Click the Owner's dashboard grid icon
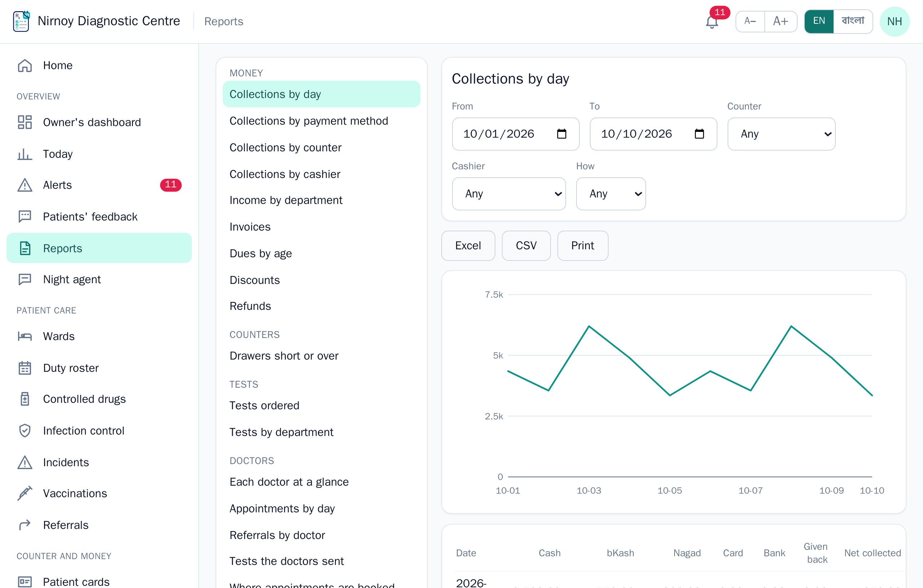Screen dimensions: 923x588 [x=25, y=122]
